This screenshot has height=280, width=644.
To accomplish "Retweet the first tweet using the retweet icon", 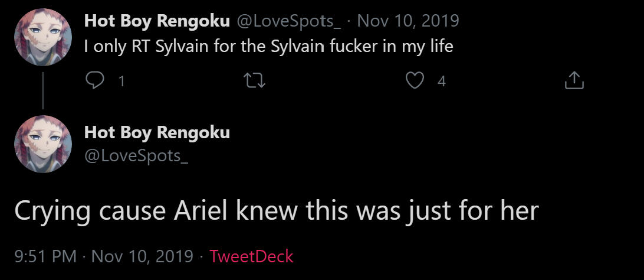I will point(255,81).
